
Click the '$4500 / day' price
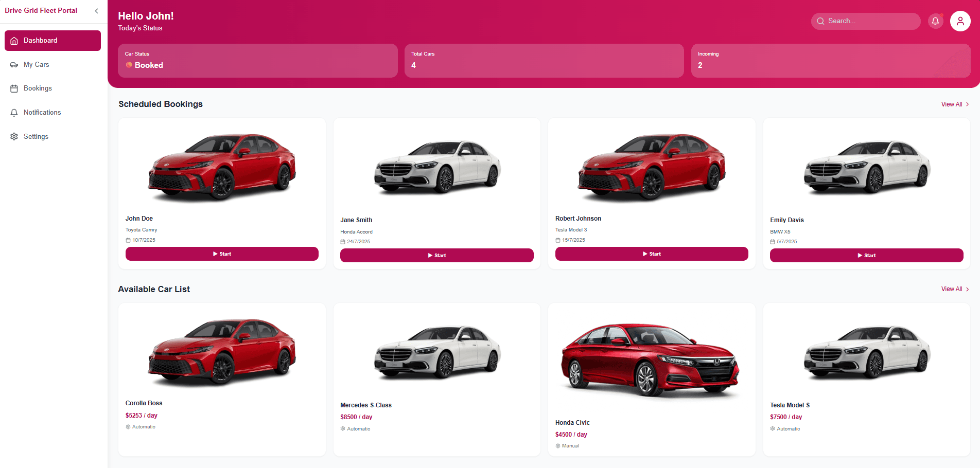click(x=571, y=435)
